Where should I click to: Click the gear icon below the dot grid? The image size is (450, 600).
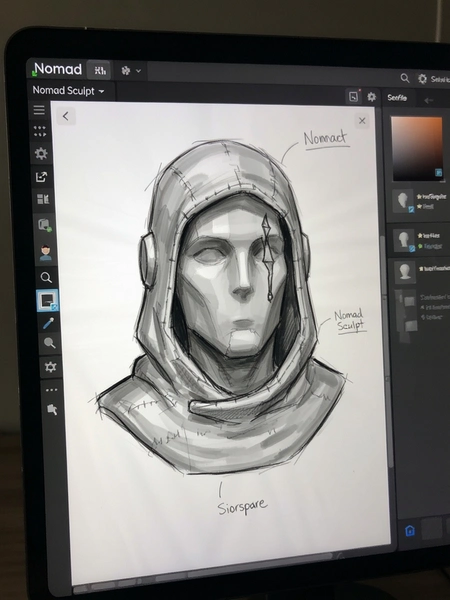pos(41,153)
